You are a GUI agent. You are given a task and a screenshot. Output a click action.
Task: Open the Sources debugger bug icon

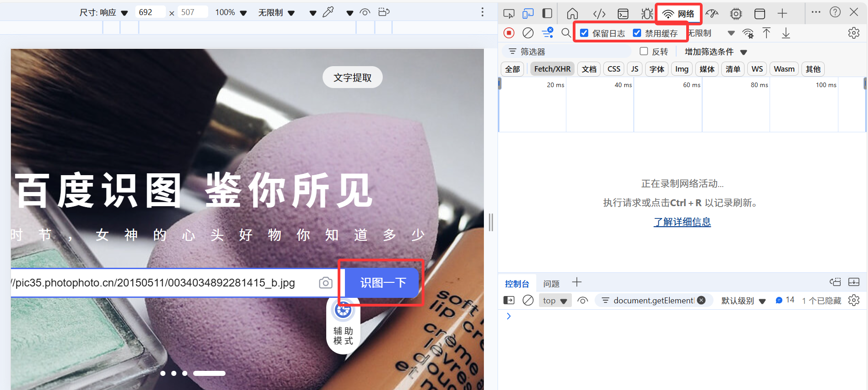coord(647,14)
